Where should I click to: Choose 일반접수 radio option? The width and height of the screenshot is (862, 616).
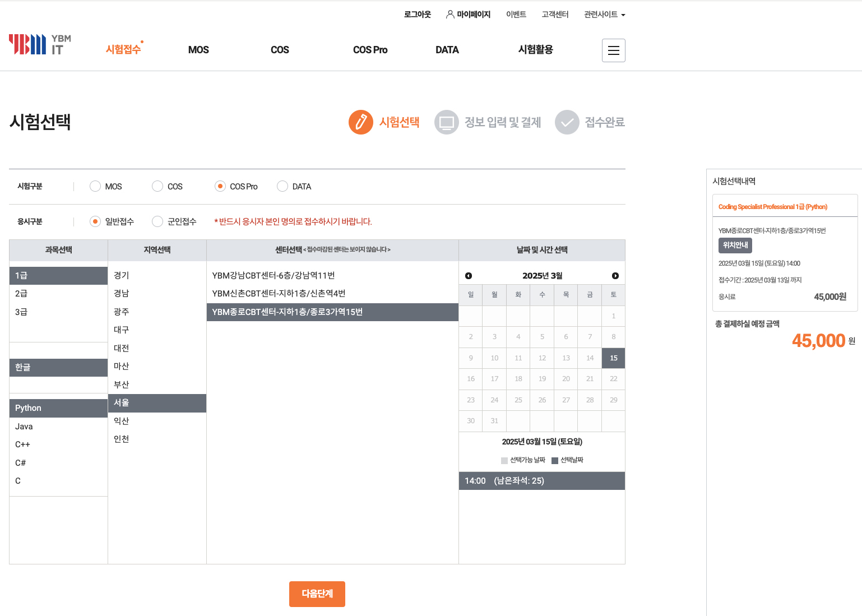(x=95, y=221)
